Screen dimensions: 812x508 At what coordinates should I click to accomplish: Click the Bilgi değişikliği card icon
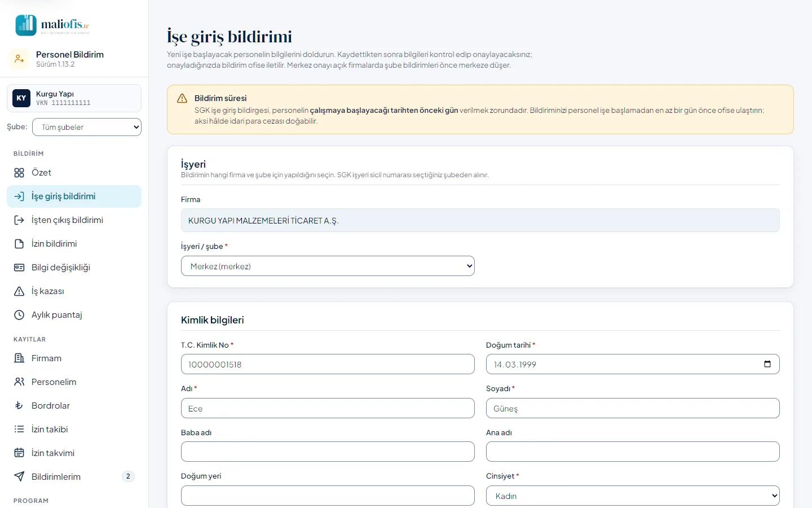(19, 268)
